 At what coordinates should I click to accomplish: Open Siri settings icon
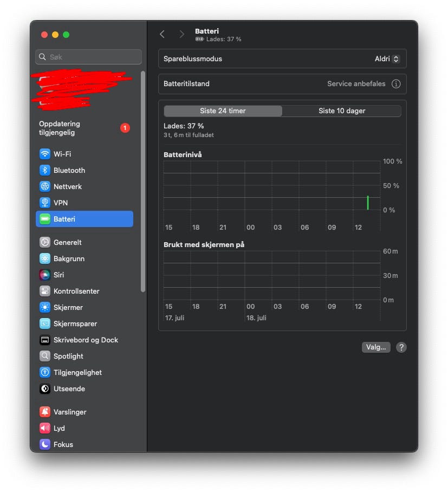(45, 275)
